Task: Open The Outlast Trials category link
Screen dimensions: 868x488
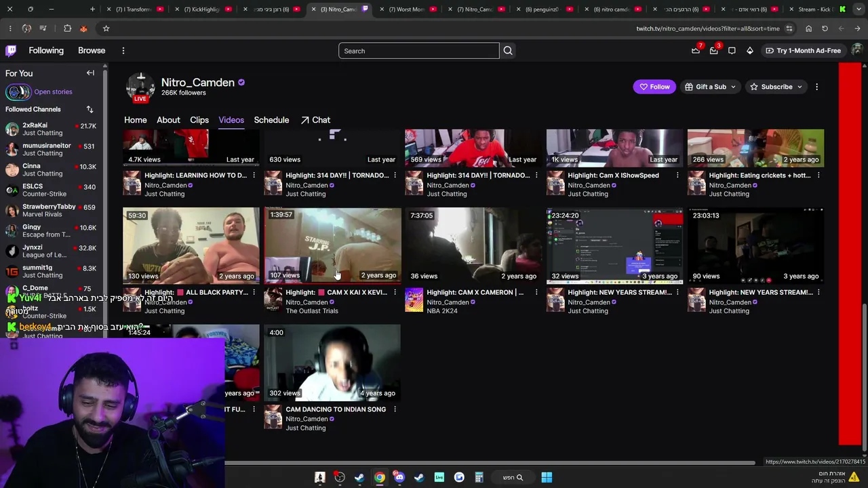Action: (x=312, y=311)
